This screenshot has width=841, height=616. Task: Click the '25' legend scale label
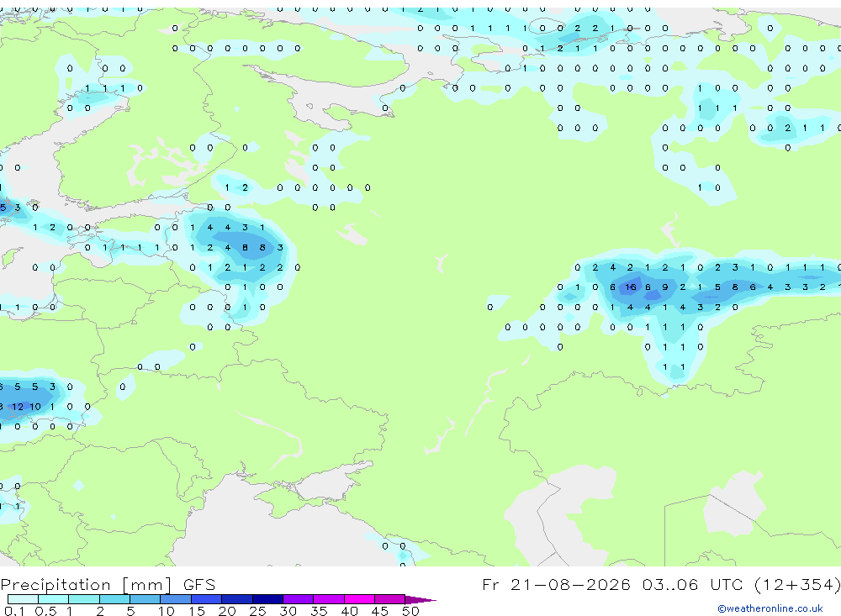click(257, 611)
